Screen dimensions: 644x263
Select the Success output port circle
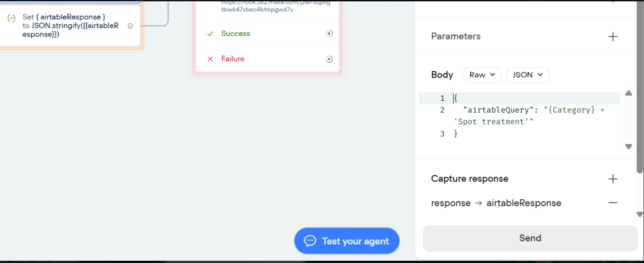coord(329,34)
